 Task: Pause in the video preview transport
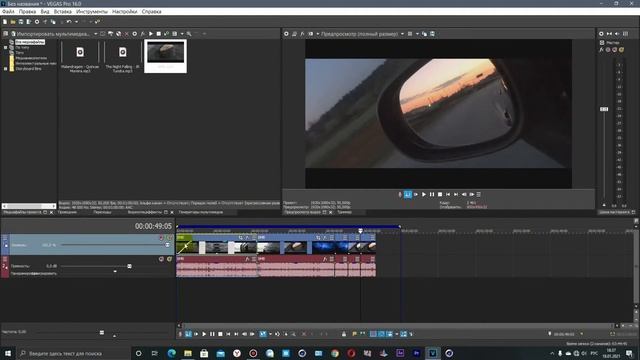pos(432,194)
